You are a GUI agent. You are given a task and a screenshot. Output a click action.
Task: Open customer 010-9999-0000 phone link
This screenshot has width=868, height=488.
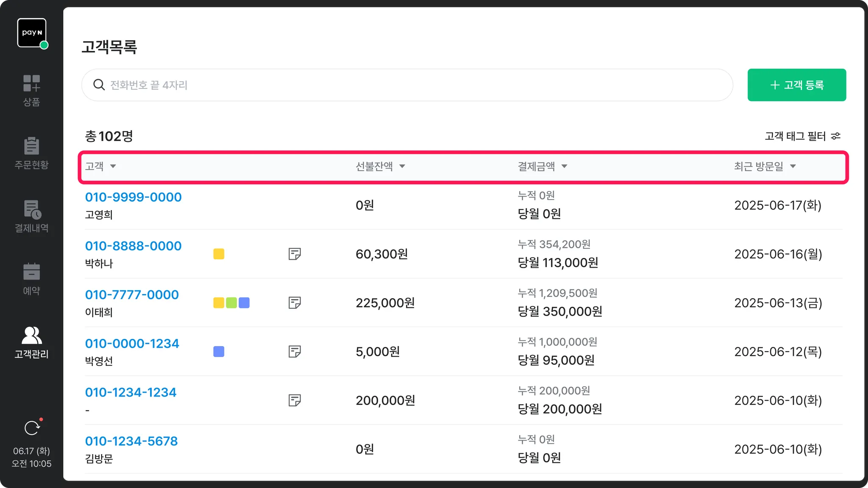[x=133, y=197]
